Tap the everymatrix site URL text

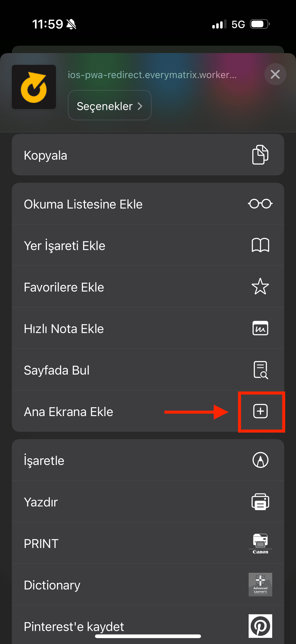152,75
